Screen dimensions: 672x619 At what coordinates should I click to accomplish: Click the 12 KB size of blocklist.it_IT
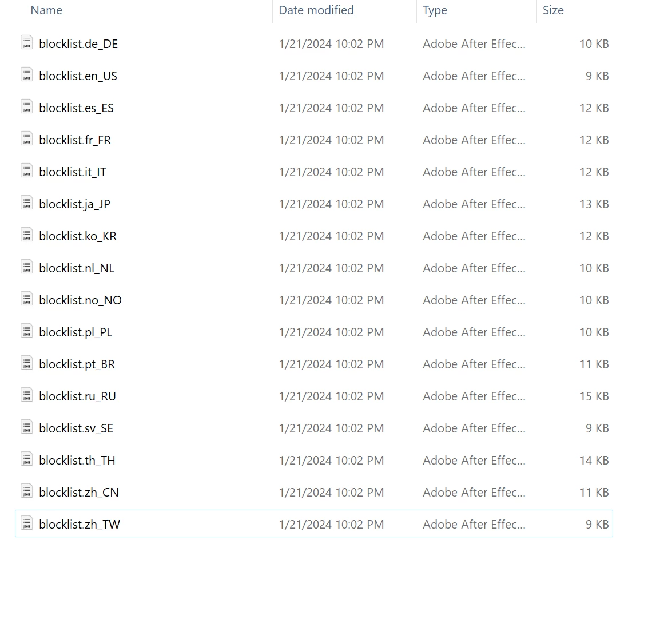click(x=594, y=172)
